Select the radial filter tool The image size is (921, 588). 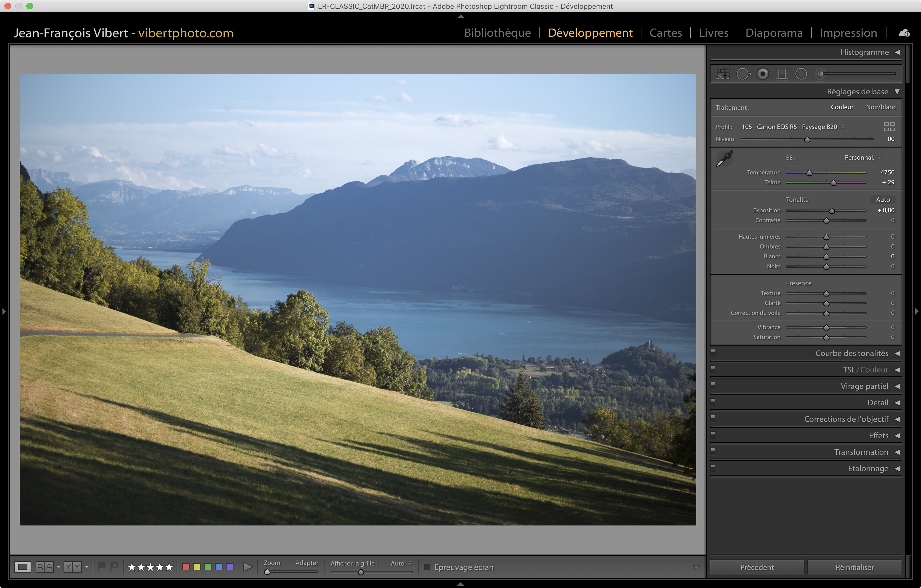[801, 74]
